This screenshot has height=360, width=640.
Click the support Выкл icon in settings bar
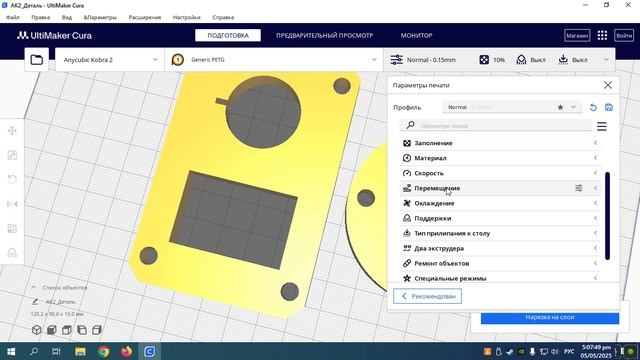tap(521, 60)
